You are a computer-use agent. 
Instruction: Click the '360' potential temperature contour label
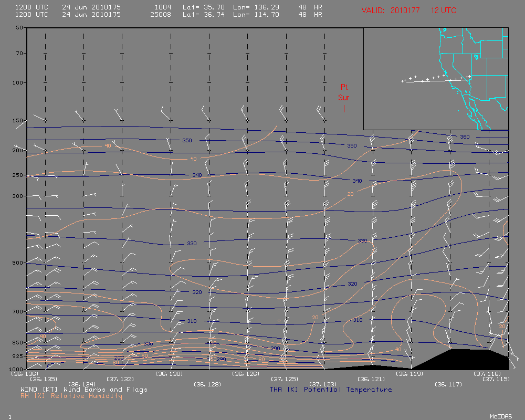coord(465,137)
